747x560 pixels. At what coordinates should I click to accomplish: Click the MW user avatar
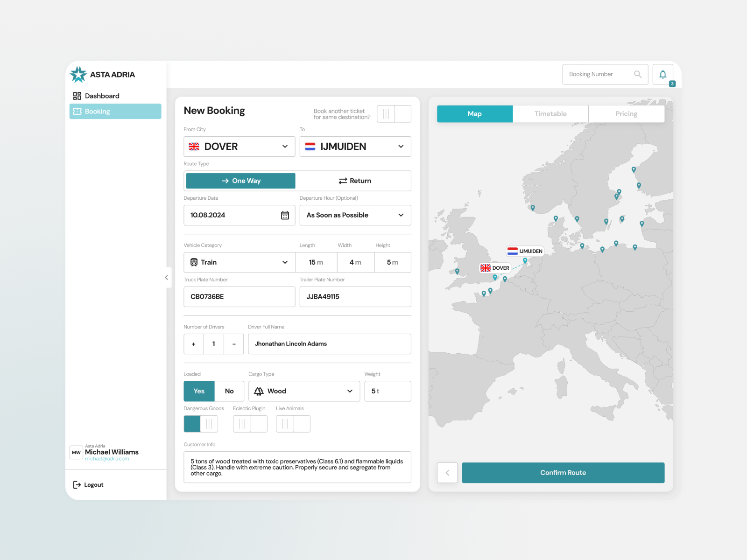(x=76, y=452)
